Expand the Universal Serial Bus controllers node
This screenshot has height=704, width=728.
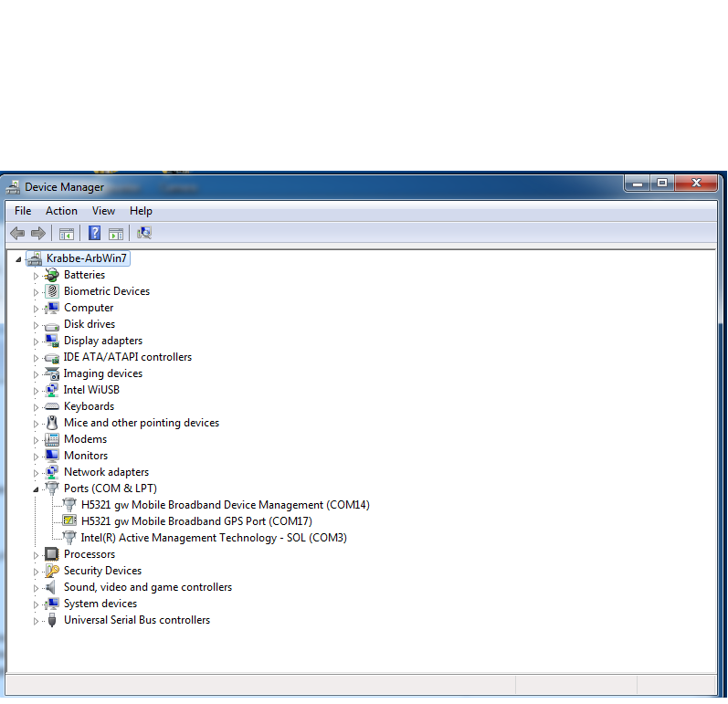click(37, 621)
